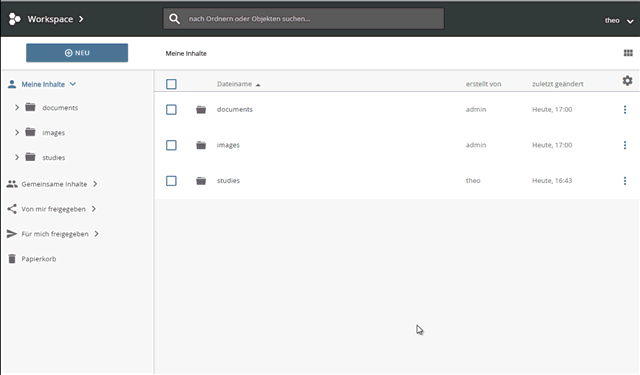Open Papierkorb in sidebar
The image size is (640, 375).
pos(39,259)
